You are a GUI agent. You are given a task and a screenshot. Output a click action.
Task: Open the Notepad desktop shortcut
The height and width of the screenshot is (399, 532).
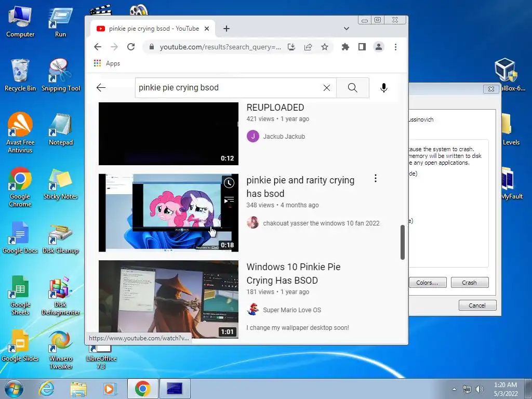tap(60, 129)
